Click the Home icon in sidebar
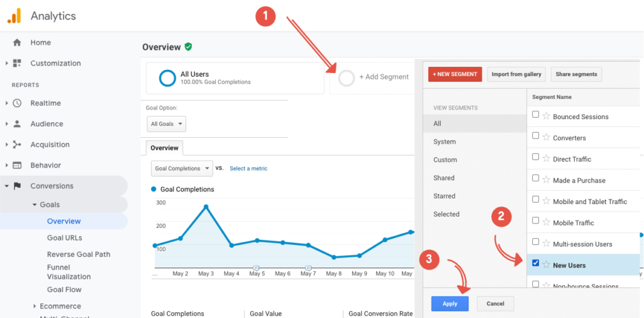Image resolution: width=644 pixels, height=318 pixels. (17, 43)
